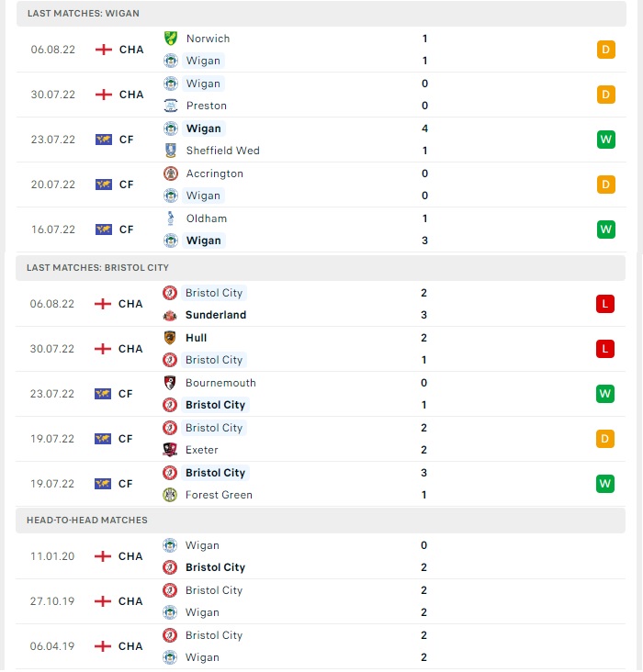This screenshot has height=672, width=643.
Task: Click the Head-to-Head Matches header
Action: (321, 521)
